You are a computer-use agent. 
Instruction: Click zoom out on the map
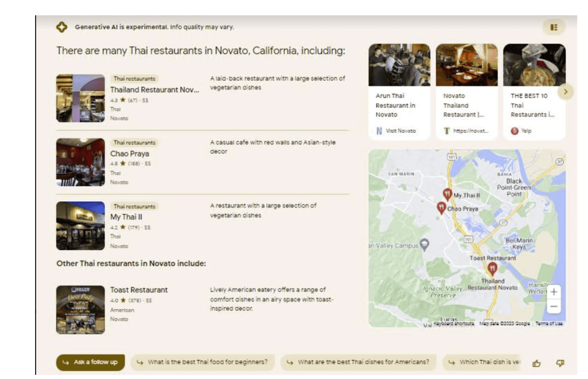[x=554, y=307]
